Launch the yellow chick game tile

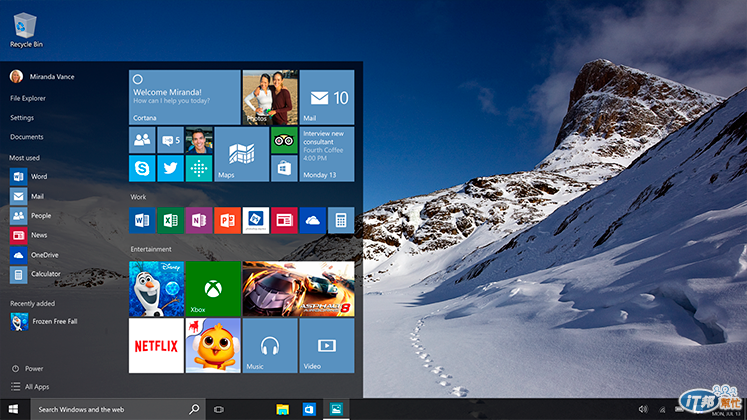click(x=213, y=346)
